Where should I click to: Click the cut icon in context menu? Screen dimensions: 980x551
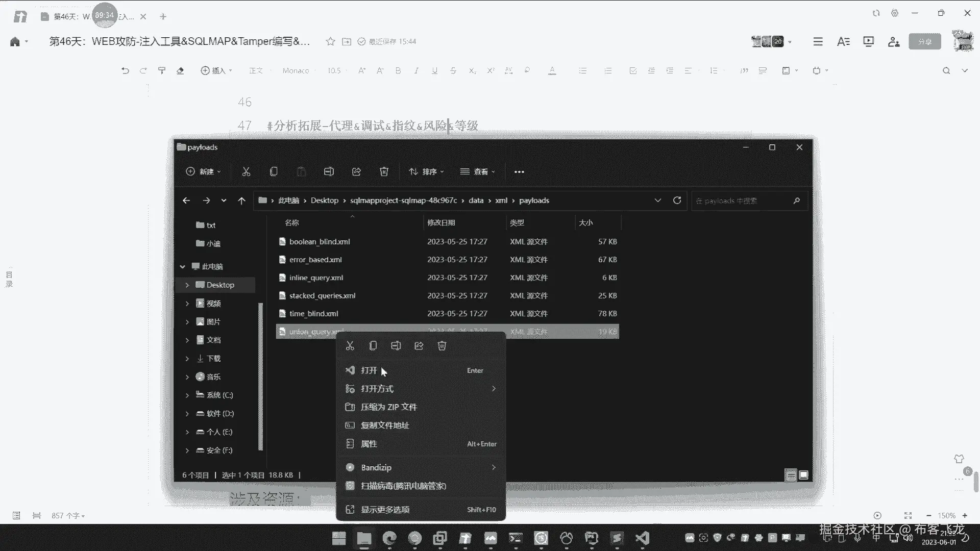click(x=350, y=346)
